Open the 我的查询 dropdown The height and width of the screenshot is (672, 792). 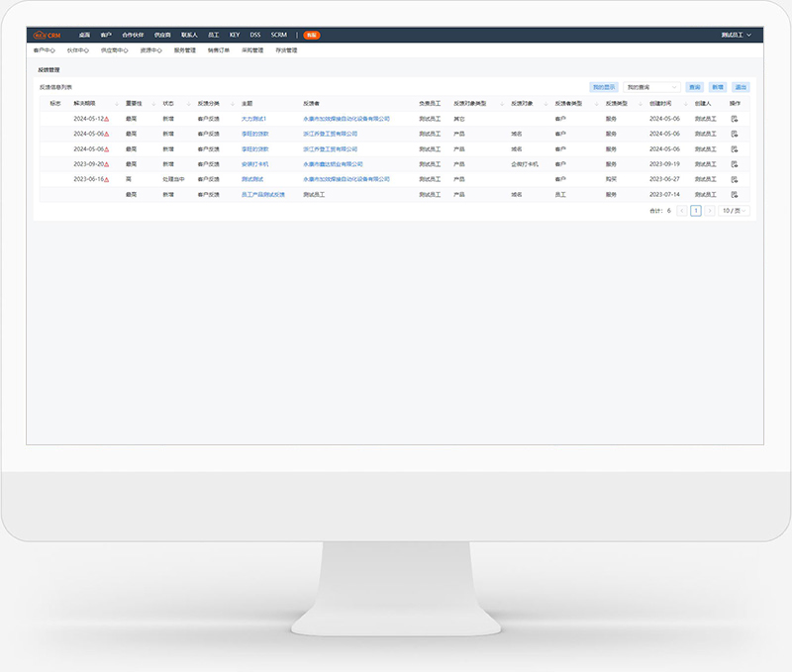(x=651, y=87)
